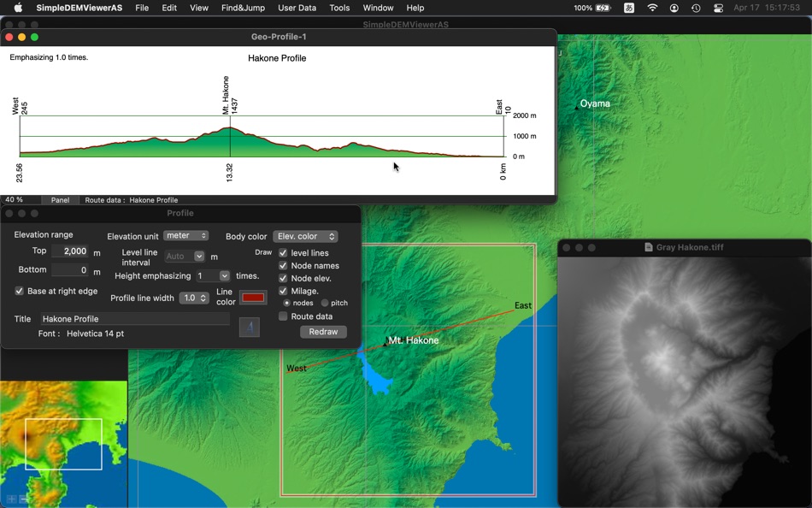Screen dimensions: 812x508
Task: Click the Line color red swatch
Action: (253, 298)
